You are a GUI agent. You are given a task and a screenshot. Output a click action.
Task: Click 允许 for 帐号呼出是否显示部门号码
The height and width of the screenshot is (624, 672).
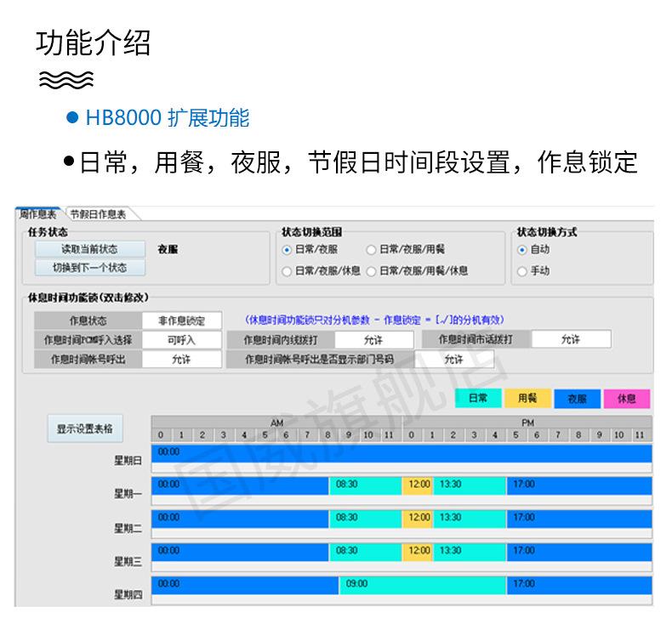click(454, 360)
